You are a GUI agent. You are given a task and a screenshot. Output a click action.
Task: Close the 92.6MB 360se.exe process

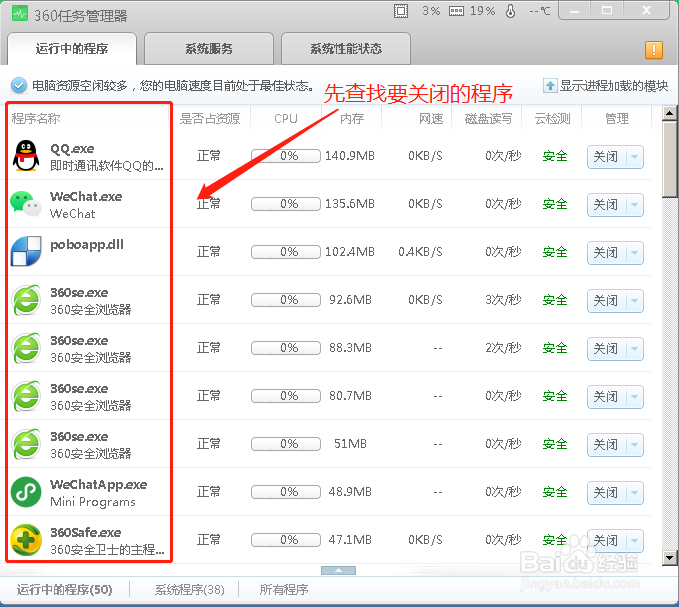pyautogui.click(x=607, y=300)
